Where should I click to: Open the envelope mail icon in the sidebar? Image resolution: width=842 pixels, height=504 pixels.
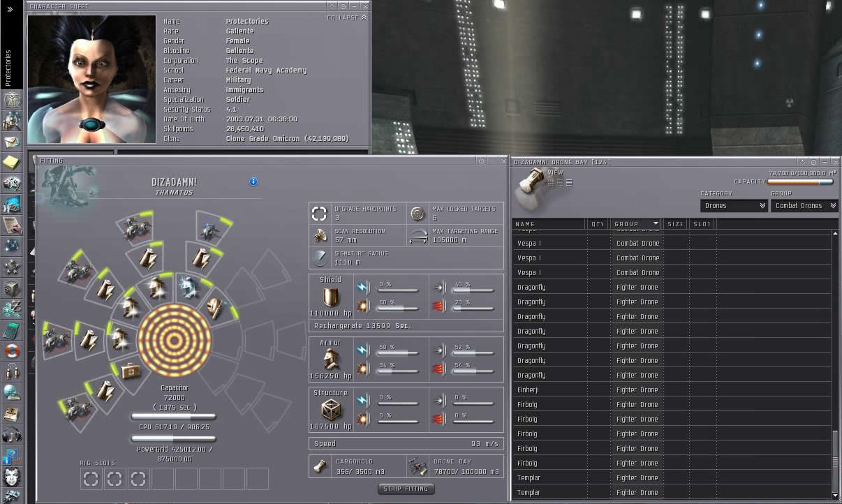click(12, 142)
